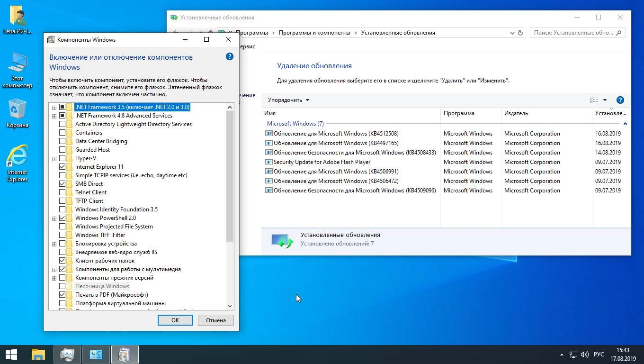The width and height of the screenshot is (644, 364).
Task: Click the KB4512508 update icon
Action: click(x=269, y=134)
